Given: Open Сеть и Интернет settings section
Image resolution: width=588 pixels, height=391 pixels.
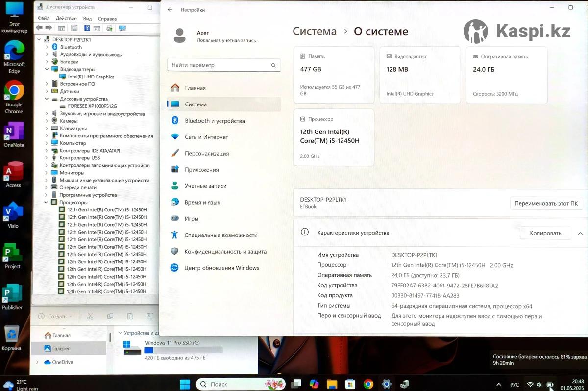Looking at the screenshot, I should coord(224,137).
